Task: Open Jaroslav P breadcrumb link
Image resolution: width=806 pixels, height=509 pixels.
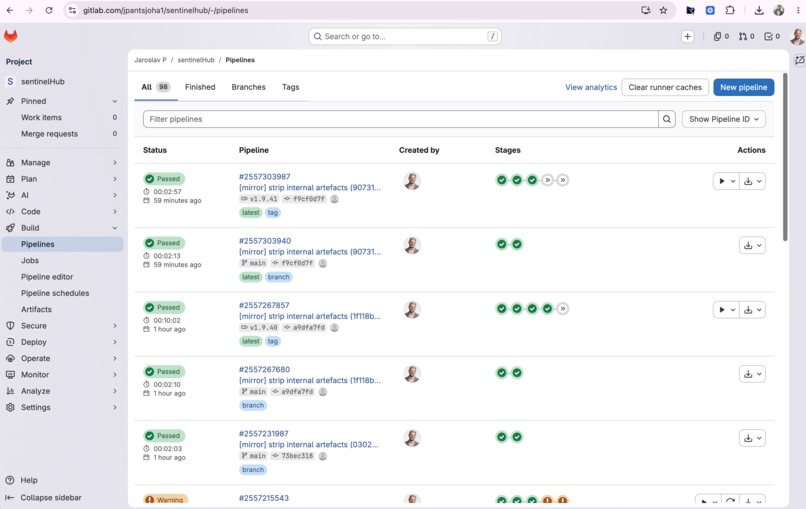Action: (150, 60)
